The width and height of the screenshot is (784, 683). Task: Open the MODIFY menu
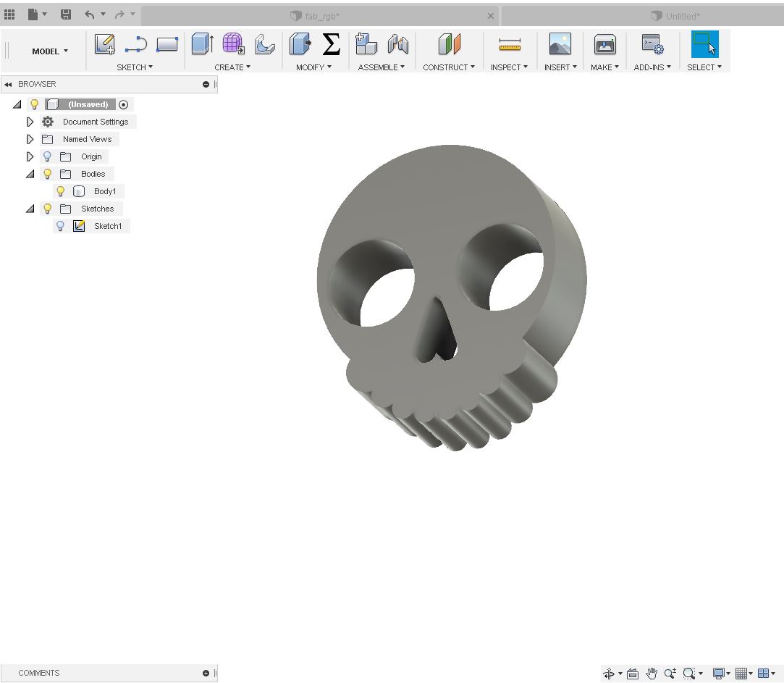(313, 67)
